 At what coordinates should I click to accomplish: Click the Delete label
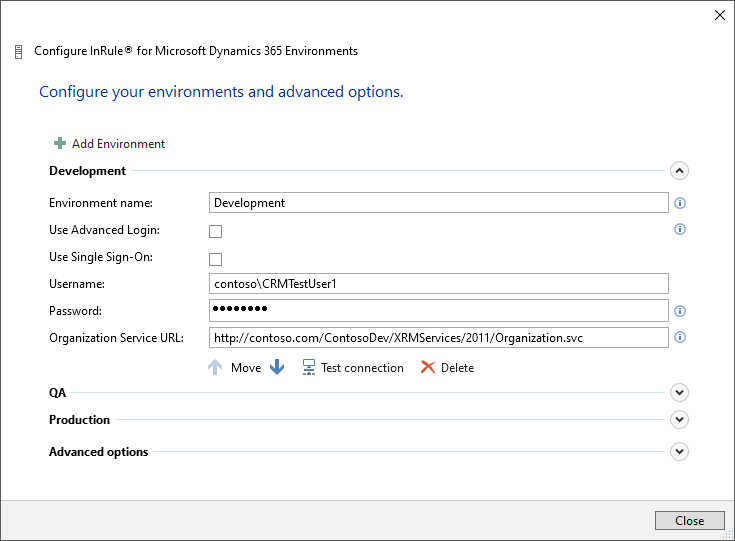coord(458,368)
